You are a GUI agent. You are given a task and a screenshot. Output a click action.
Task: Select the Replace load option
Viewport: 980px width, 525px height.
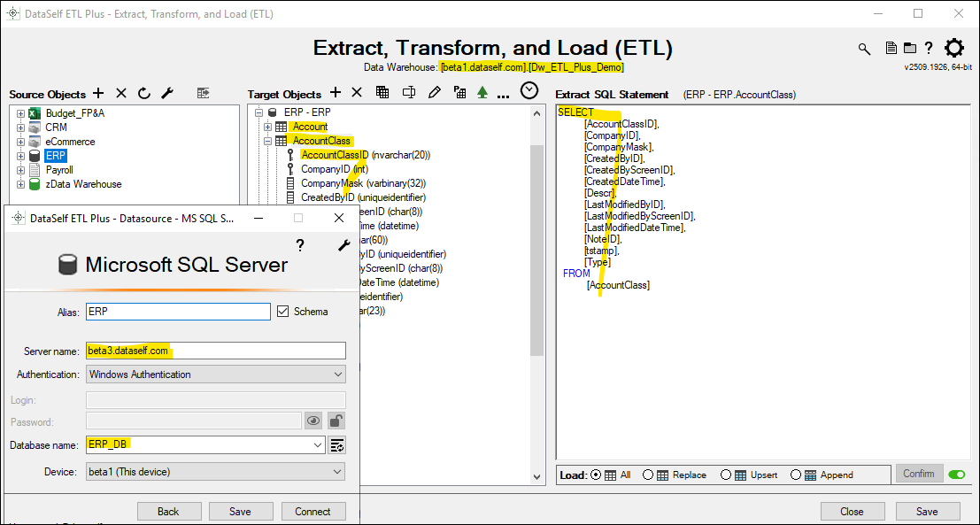click(x=649, y=475)
